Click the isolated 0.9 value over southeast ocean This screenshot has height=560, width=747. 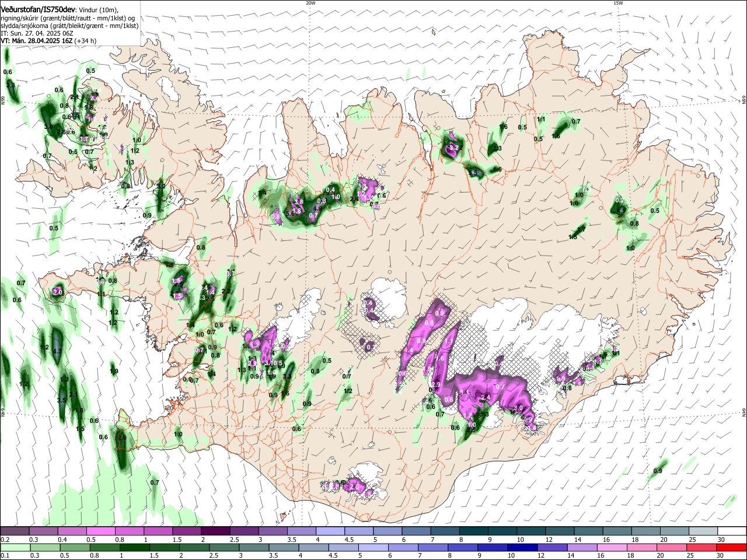tap(658, 471)
